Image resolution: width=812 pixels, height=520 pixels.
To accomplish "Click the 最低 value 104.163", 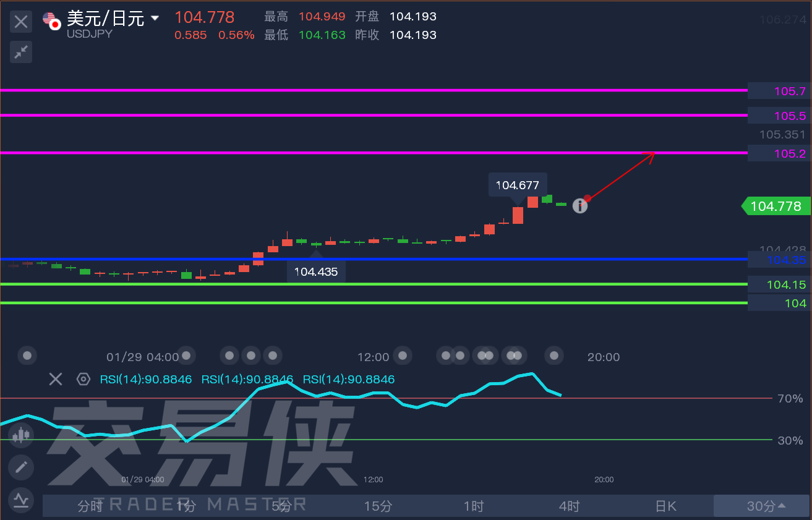I will [322, 35].
